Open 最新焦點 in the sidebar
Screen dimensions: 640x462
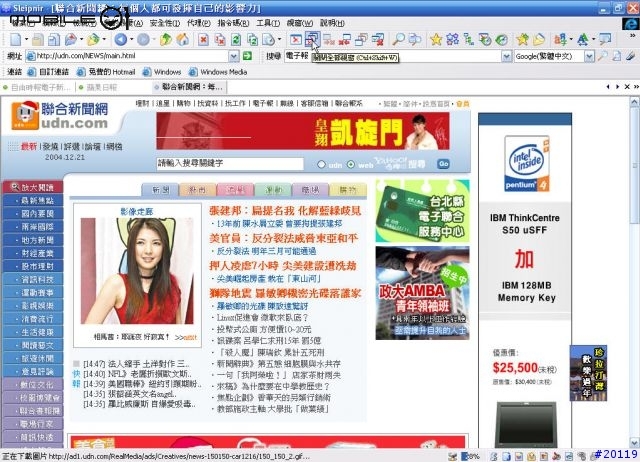click(33, 200)
